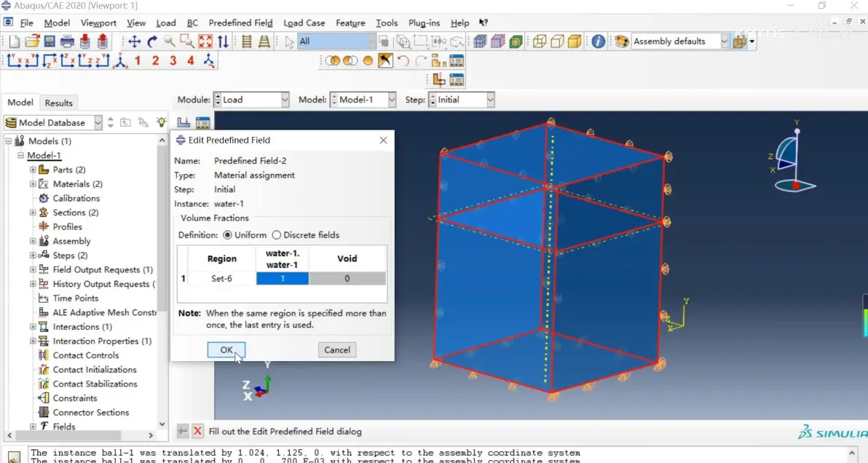This screenshot has width=868, height=463.
Task: Open the Load Case menu
Action: pos(304,23)
